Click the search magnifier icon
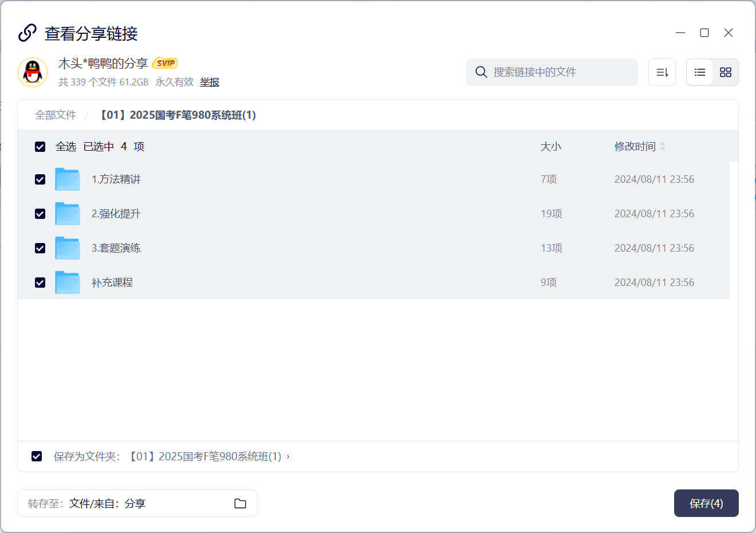The width and height of the screenshot is (756, 533). [x=481, y=72]
